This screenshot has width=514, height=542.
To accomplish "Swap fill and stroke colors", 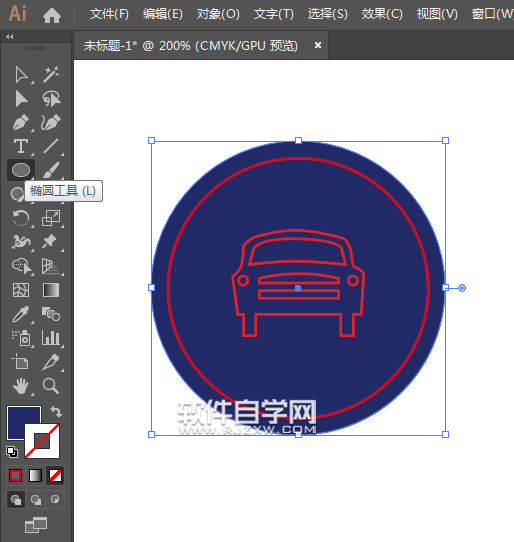I will click(56, 411).
